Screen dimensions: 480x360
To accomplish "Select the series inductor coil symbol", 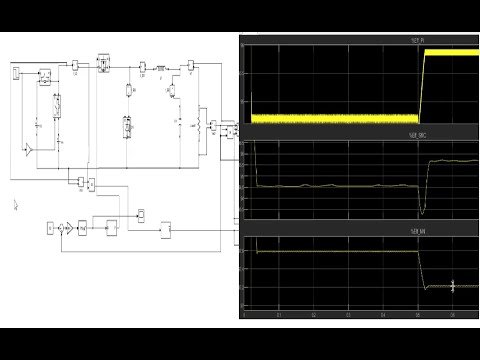I will tap(161, 69).
